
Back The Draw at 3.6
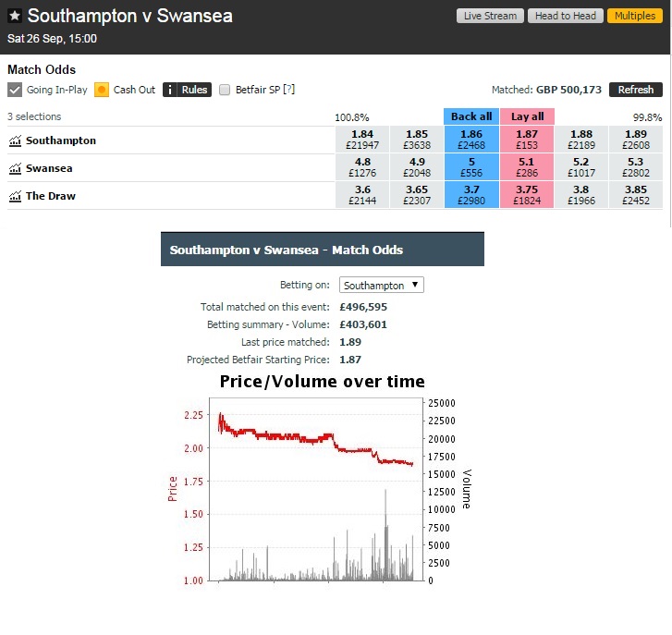(x=362, y=195)
